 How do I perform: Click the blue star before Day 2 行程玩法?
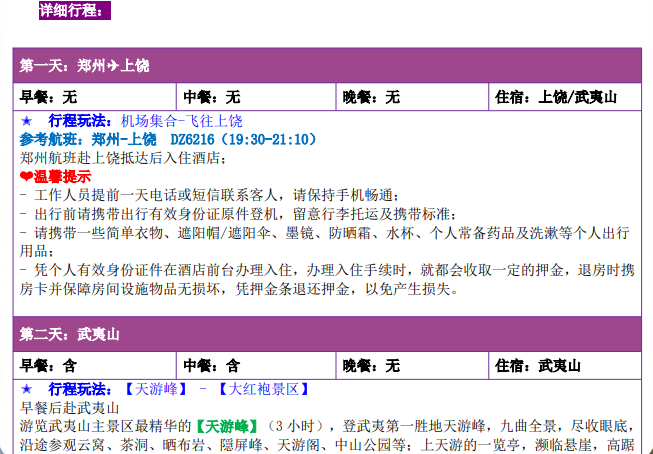27,388
